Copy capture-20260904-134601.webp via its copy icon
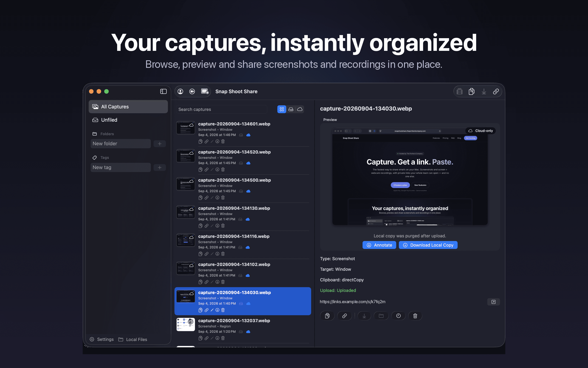588x368 pixels. [x=201, y=141]
